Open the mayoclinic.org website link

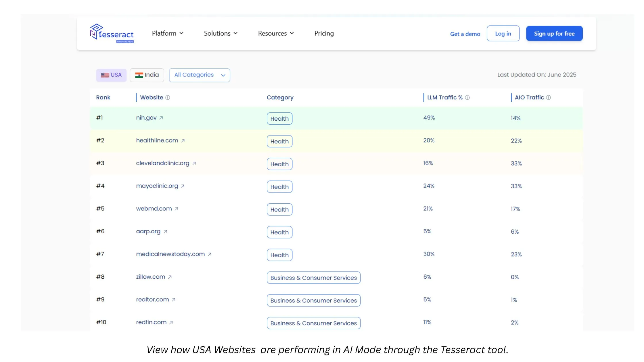157,186
